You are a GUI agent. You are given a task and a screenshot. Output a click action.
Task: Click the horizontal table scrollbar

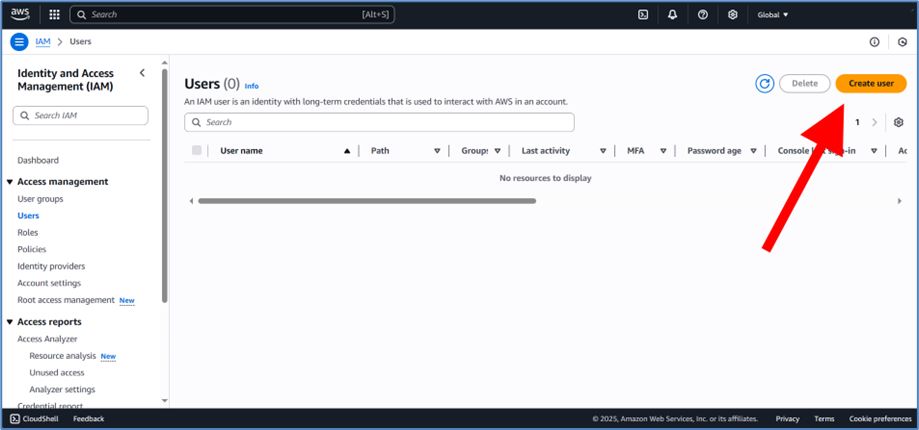[x=366, y=201]
